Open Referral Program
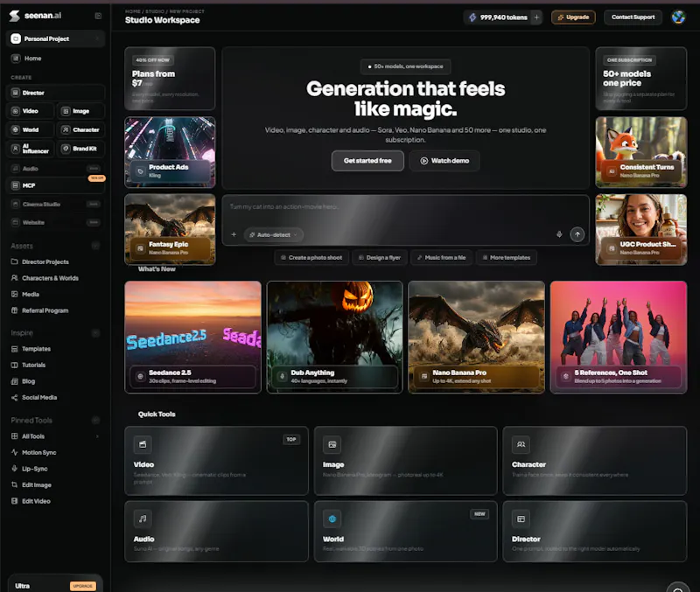Screen dimensions: 700x592 (x=39, y=310)
